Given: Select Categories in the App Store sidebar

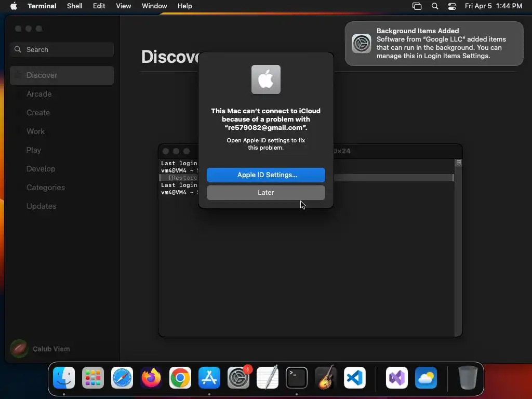Looking at the screenshot, I should (x=62, y=187).
